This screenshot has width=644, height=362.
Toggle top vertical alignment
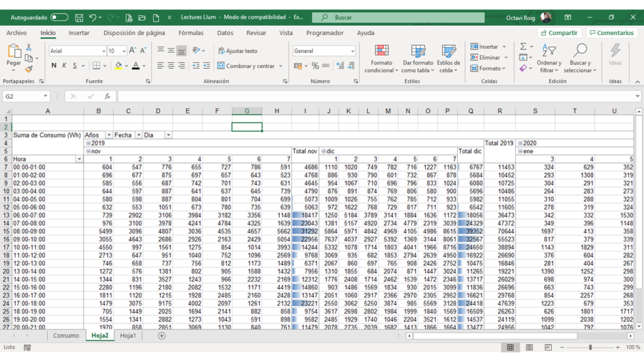[x=160, y=51]
